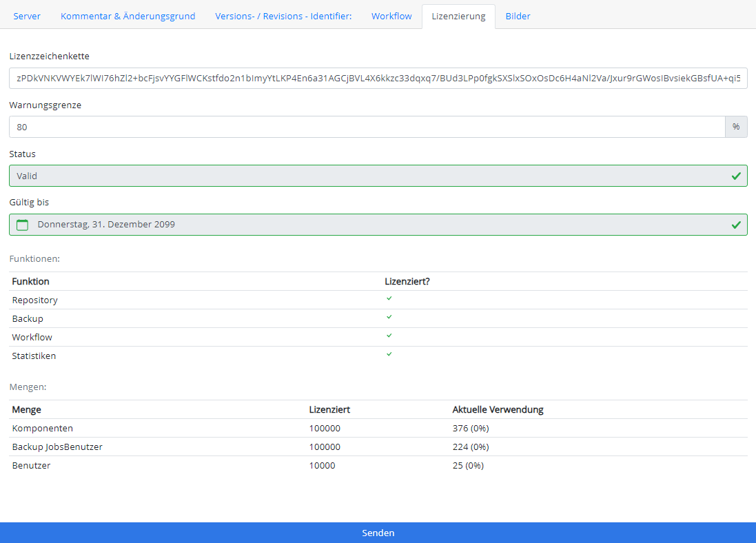Click the percent sign addon of Warnungsgrenze

coord(736,127)
